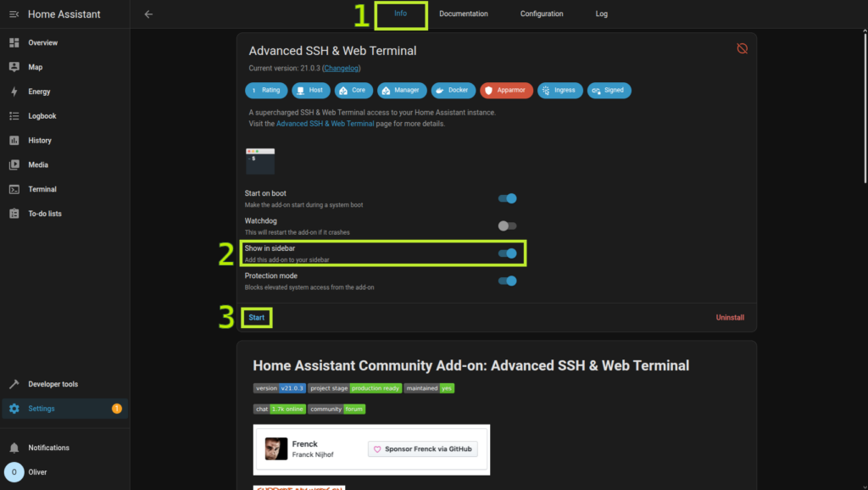
Task: Open the Overview dashboard icon
Action: (x=14, y=42)
